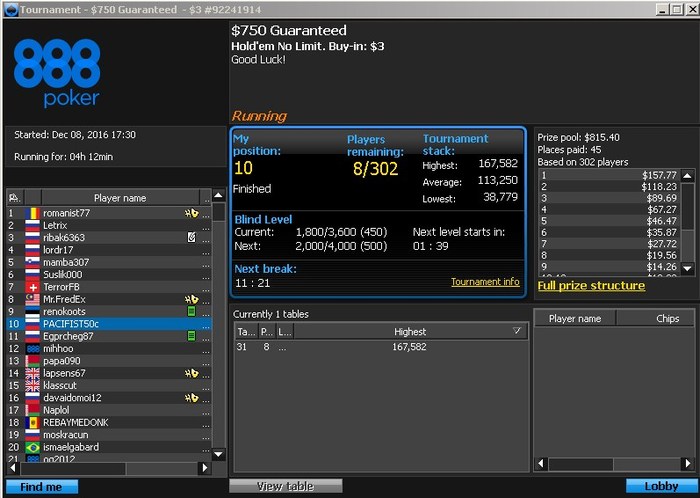Screen dimensions: 700x498
Task: Open Full prize structure link
Action: tap(591, 286)
